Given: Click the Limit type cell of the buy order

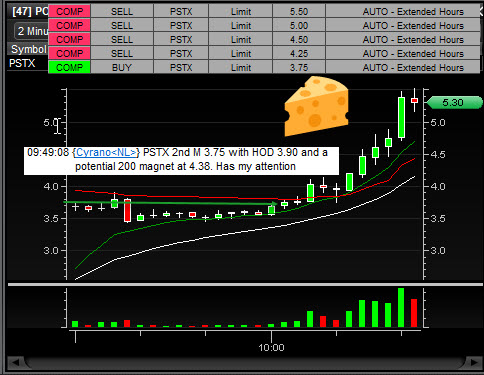Looking at the screenshot, I should tap(241, 67).
